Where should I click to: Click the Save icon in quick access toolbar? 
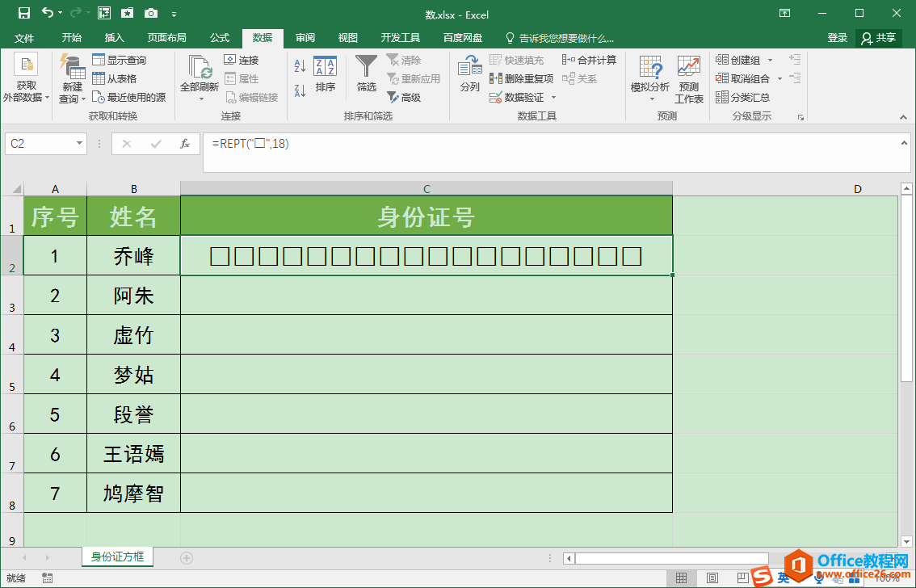[x=24, y=13]
